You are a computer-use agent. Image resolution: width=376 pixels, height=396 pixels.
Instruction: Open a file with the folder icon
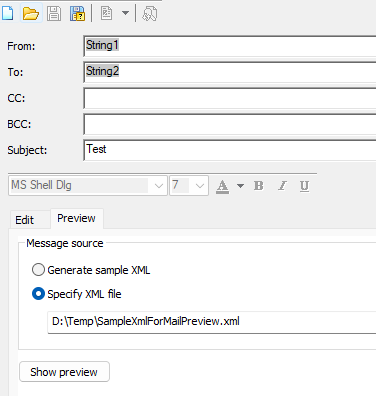tap(31, 14)
